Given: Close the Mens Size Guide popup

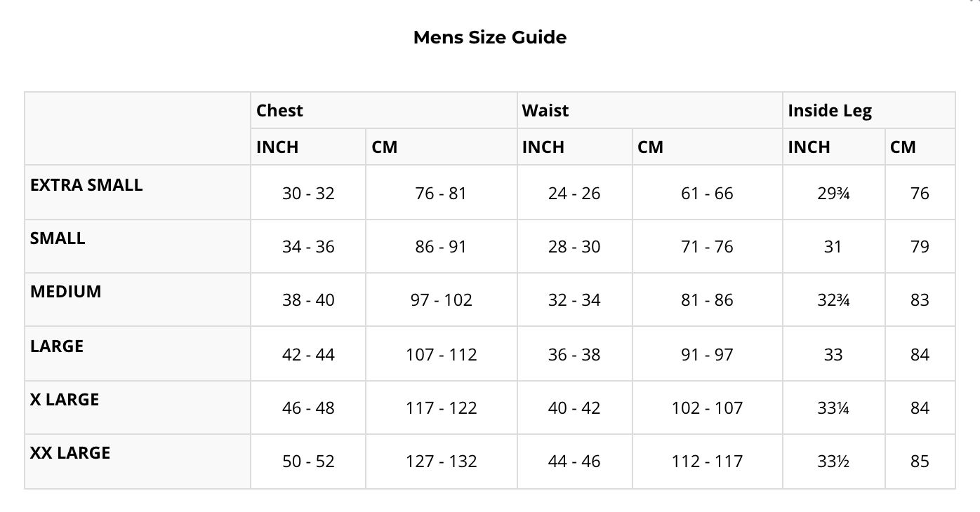Looking at the screenshot, I should (974, 2).
